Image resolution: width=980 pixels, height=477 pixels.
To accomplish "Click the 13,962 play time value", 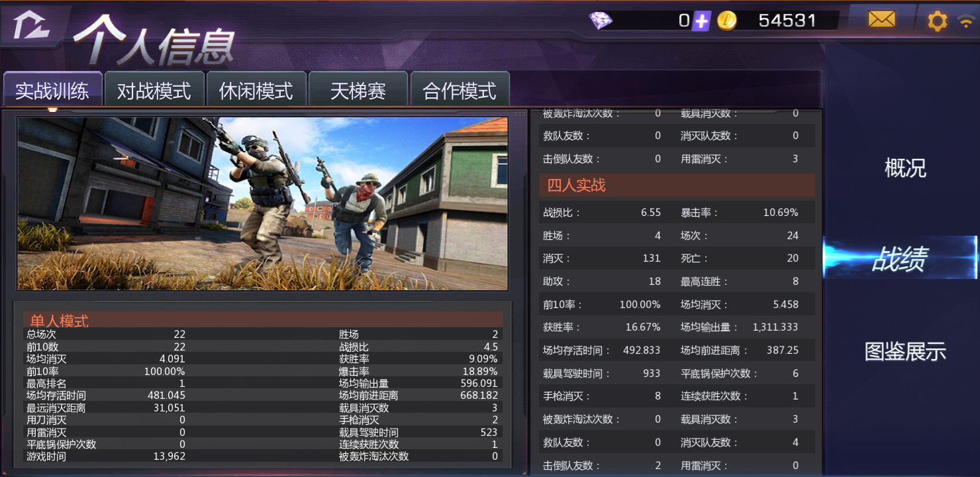I will [x=170, y=456].
